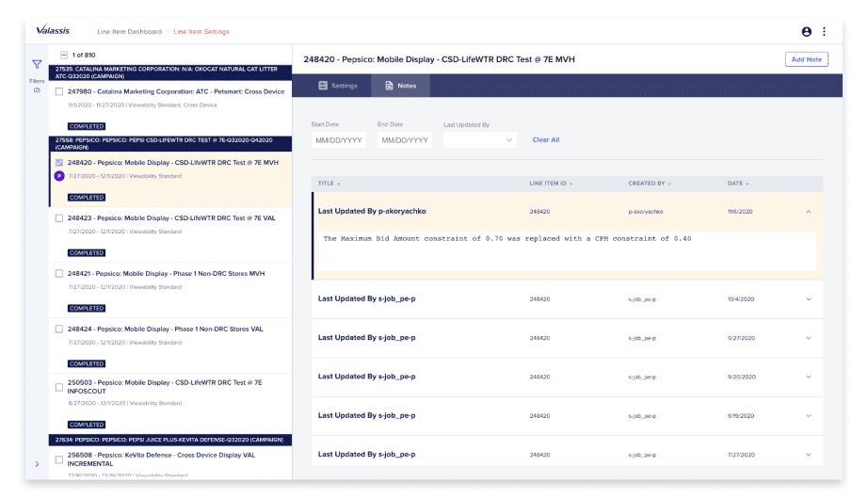Click the p-akoryachko created-by cell
868x499 pixels.
tap(646, 212)
